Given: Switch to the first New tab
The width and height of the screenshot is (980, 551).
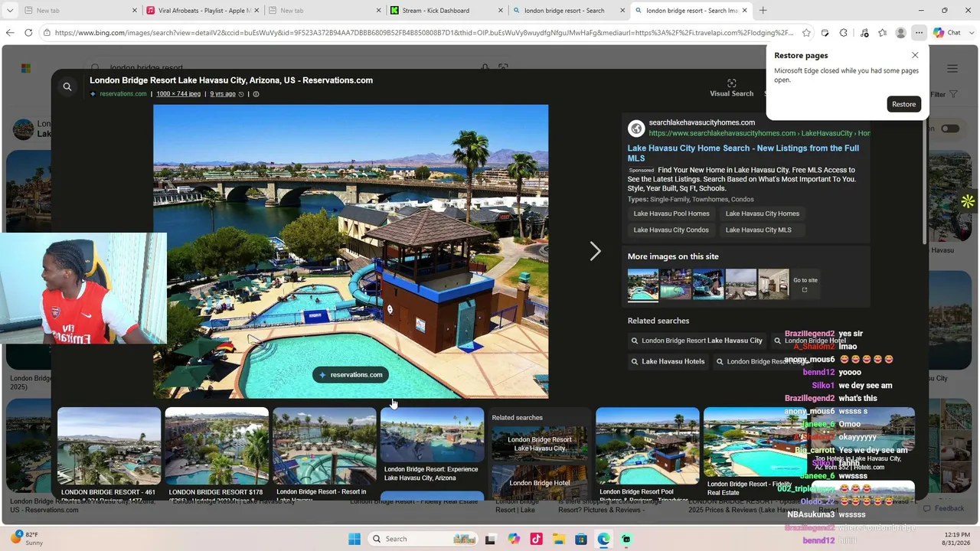Looking at the screenshot, I should tap(80, 11).
